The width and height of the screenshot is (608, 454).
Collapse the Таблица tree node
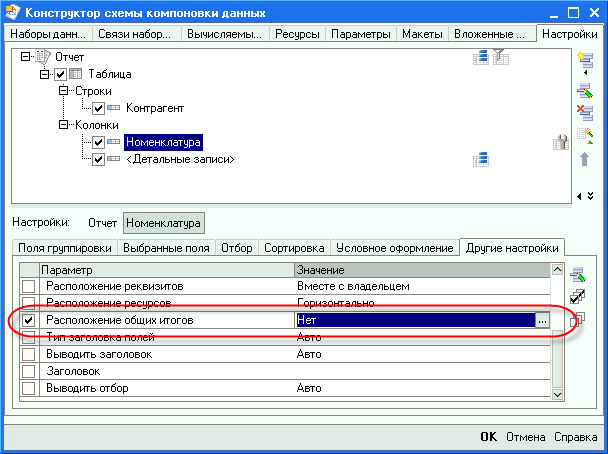coord(45,75)
